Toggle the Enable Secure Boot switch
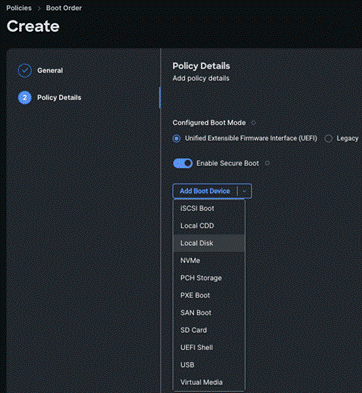 182,163
